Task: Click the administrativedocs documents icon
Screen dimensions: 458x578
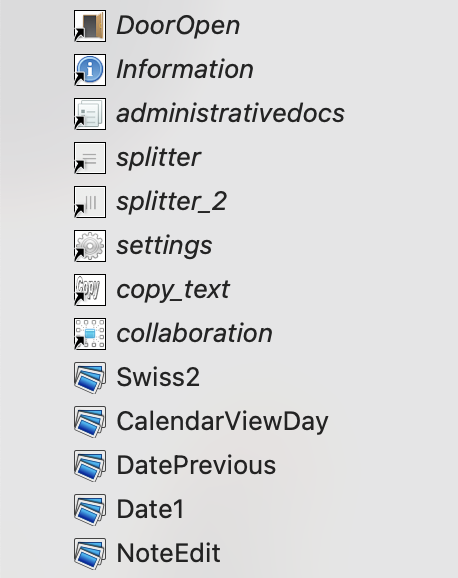Action: [90, 114]
